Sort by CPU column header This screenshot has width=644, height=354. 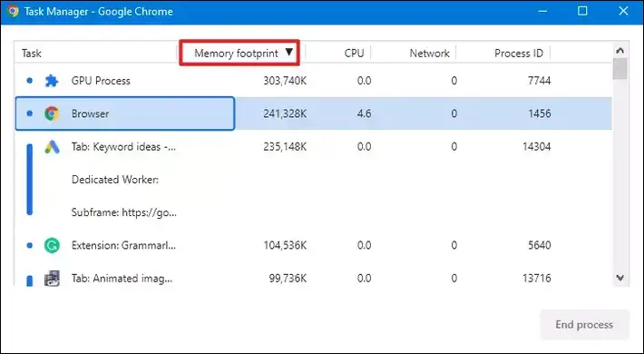pos(354,53)
